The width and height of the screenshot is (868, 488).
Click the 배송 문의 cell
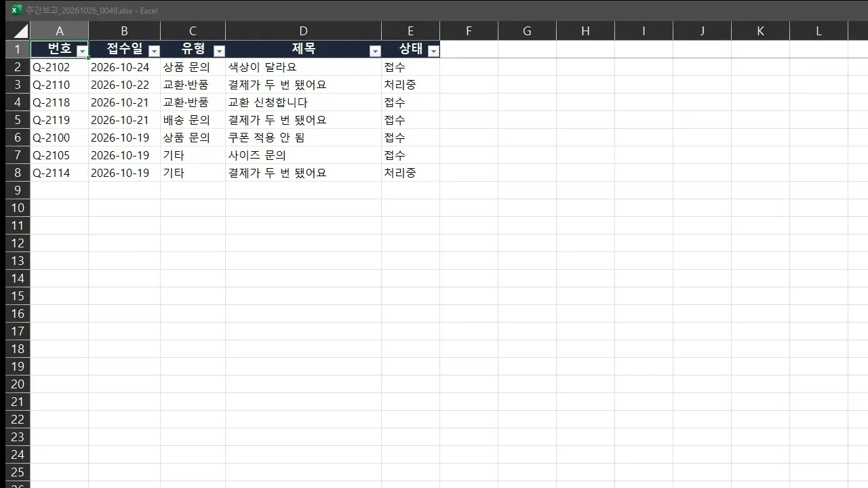[193, 120]
